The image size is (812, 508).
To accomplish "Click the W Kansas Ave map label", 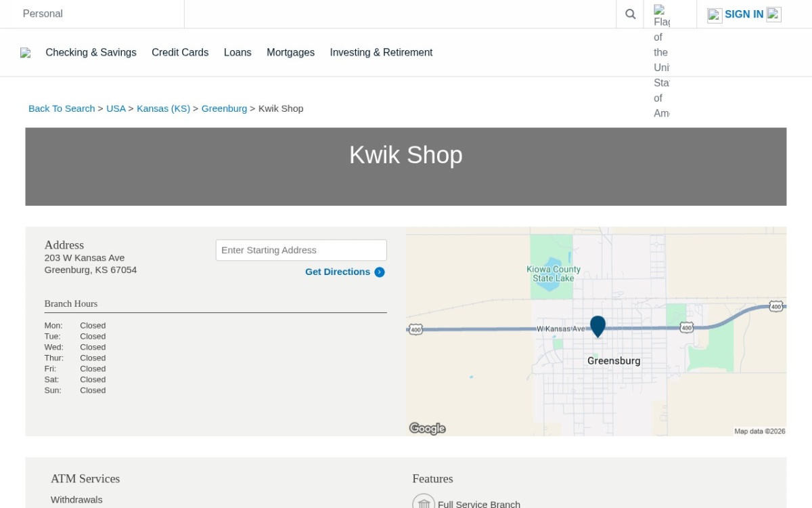I will 561,329.
